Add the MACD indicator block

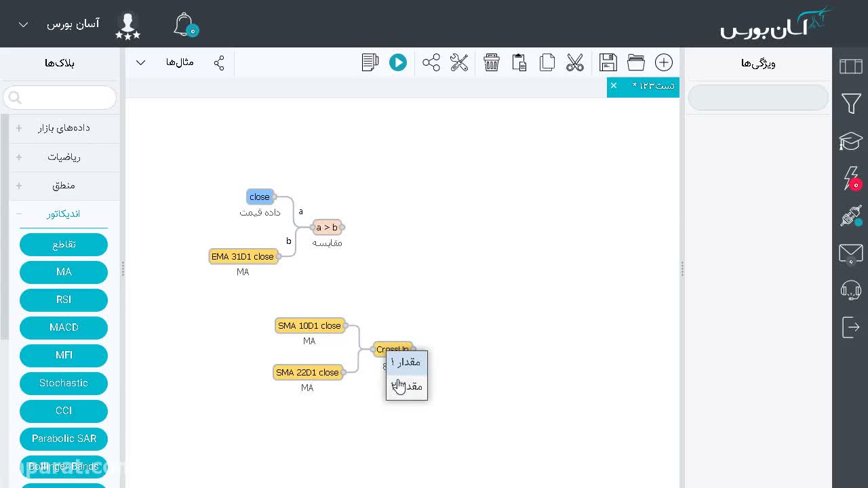point(64,327)
